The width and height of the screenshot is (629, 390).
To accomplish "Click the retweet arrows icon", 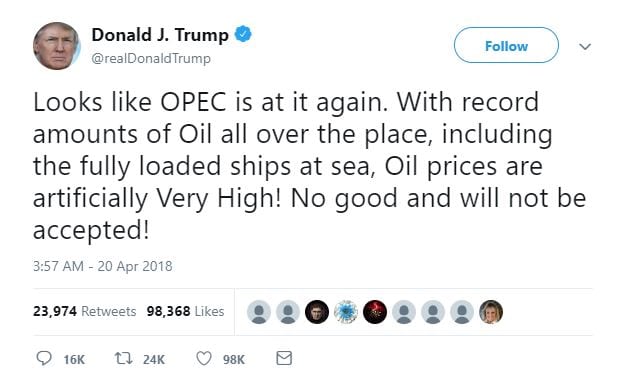I will coord(123,358).
